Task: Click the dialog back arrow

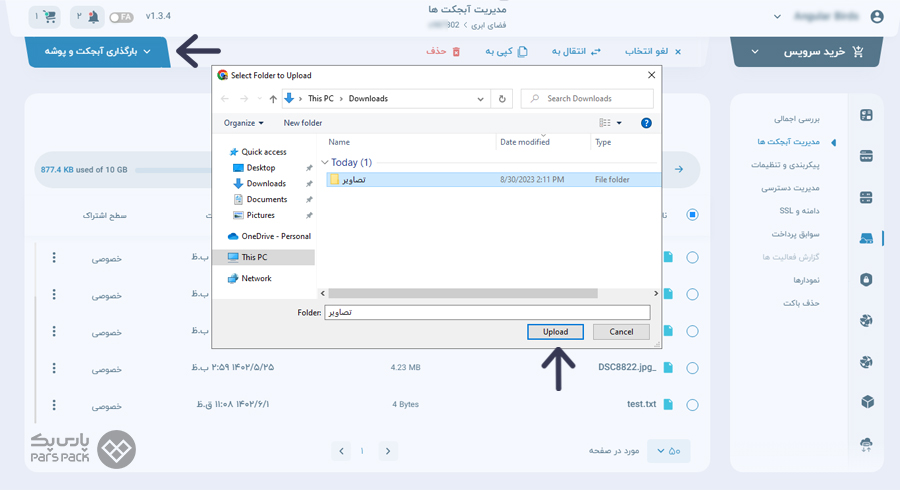Action: [x=225, y=99]
